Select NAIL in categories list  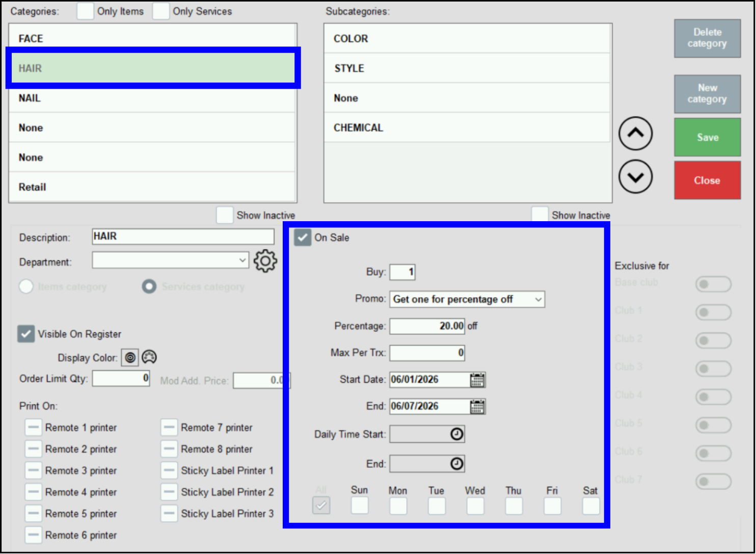[152, 98]
